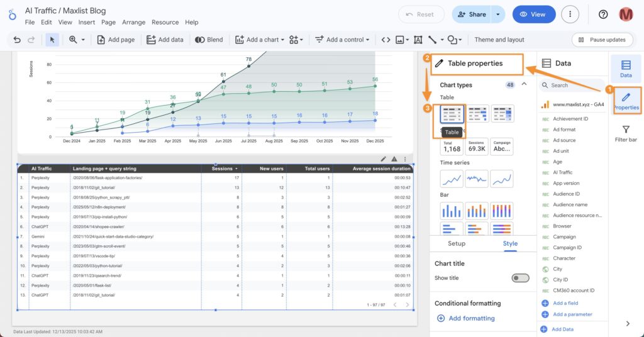Open the Insert menu
644x337 pixels.
point(87,22)
